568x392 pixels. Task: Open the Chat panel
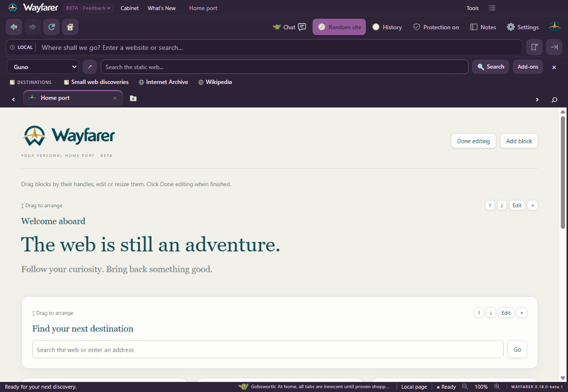point(290,27)
